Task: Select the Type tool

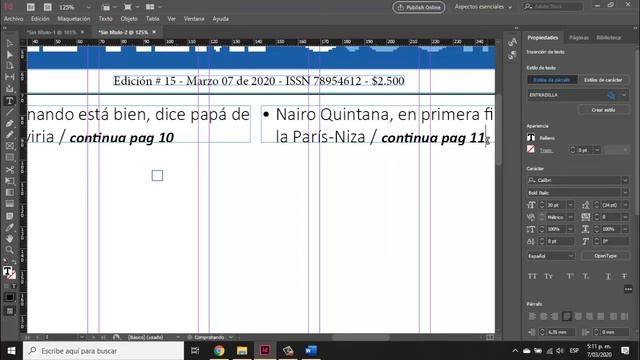Action: pyautogui.click(x=10, y=100)
